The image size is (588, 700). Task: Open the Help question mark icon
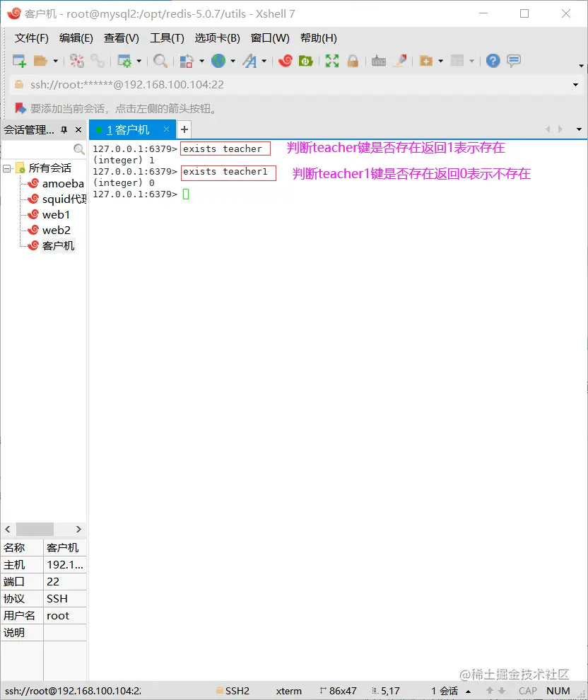[493, 61]
